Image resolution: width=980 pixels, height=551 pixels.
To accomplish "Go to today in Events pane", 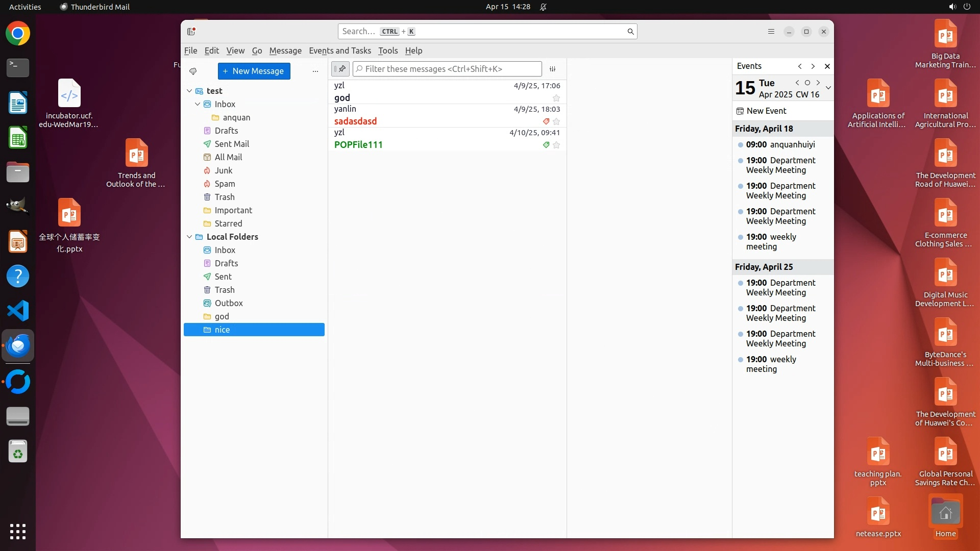I will [807, 83].
